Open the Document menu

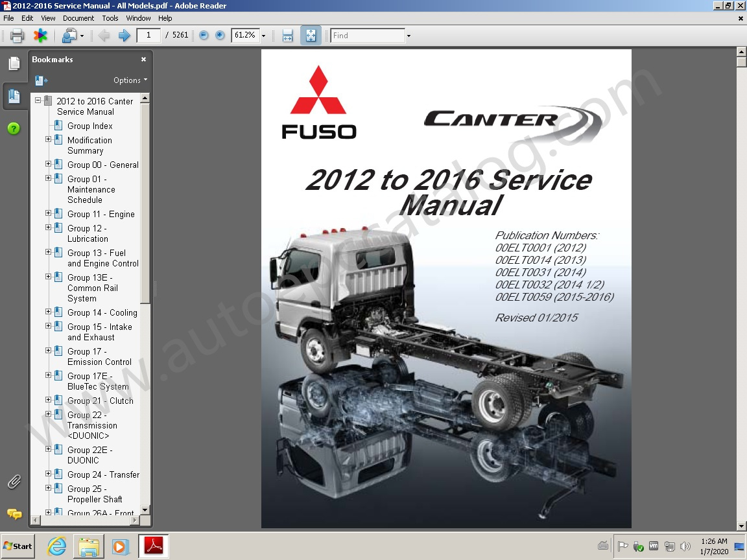coord(78,18)
